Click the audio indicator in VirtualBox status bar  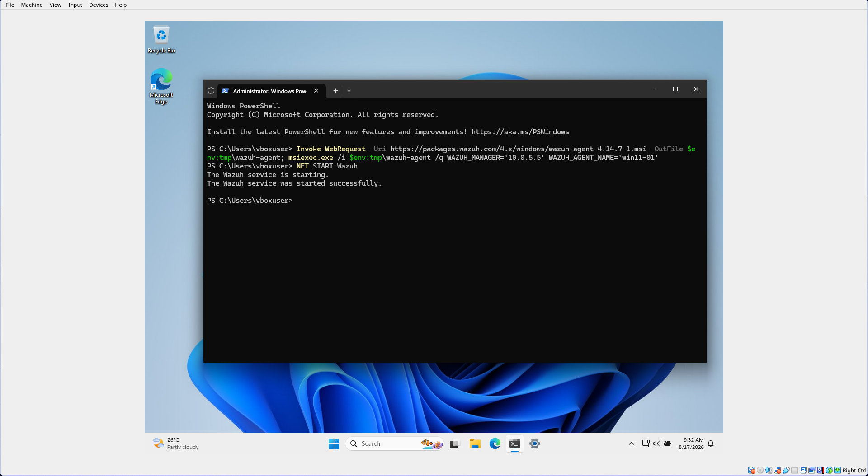pyautogui.click(x=769, y=470)
